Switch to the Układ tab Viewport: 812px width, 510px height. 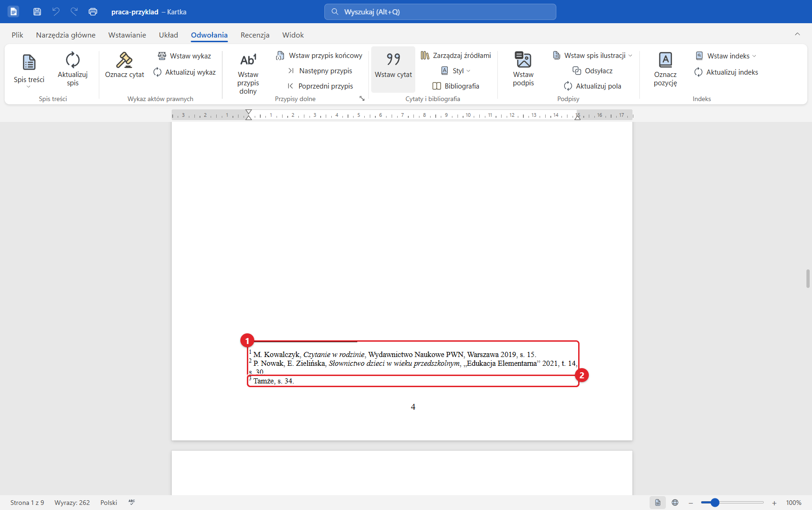[x=168, y=35]
